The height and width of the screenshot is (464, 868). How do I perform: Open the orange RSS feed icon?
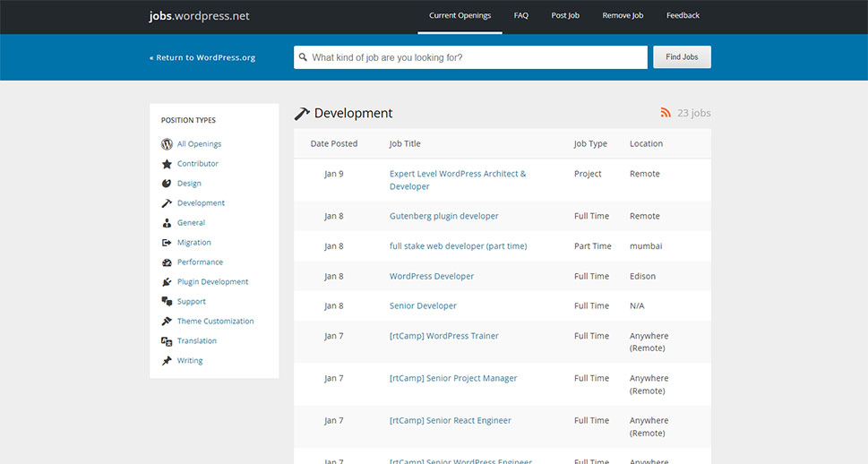point(666,113)
